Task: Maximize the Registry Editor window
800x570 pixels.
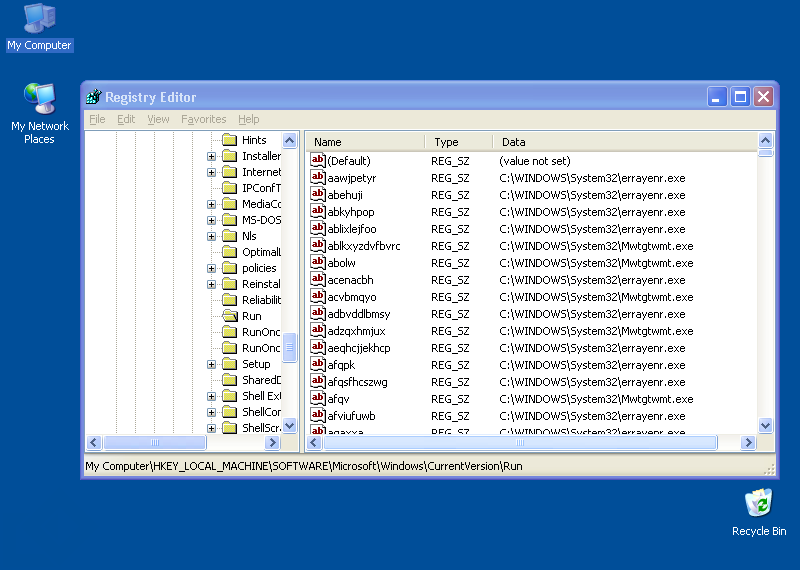Action: point(740,96)
